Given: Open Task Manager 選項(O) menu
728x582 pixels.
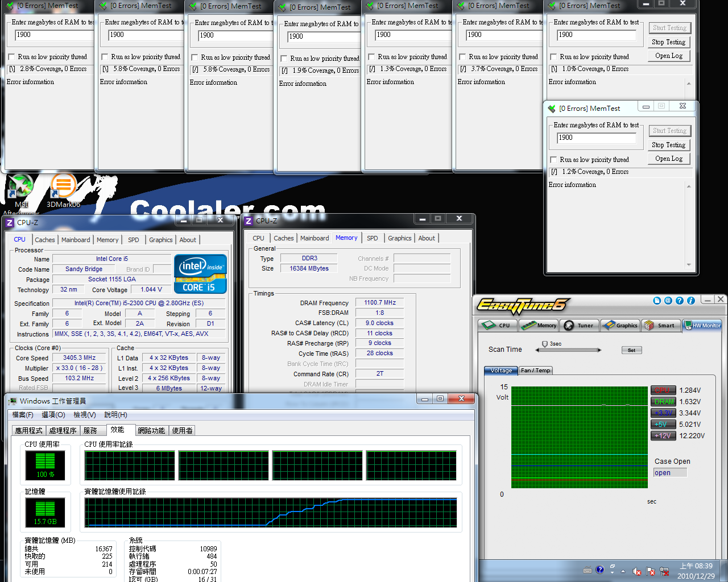Looking at the screenshot, I should click(x=53, y=415).
